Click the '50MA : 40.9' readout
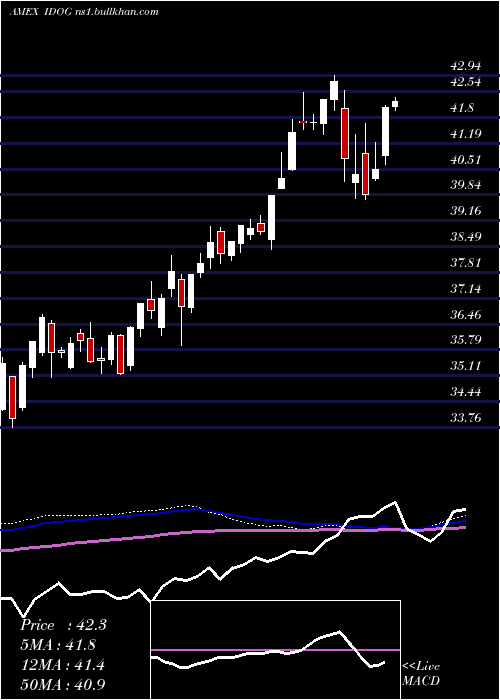Viewport: 500px width, 700px height. [x=62, y=685]
